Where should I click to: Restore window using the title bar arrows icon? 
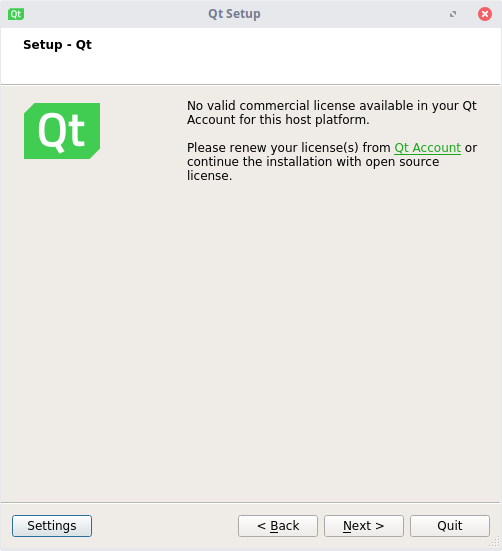453,14
